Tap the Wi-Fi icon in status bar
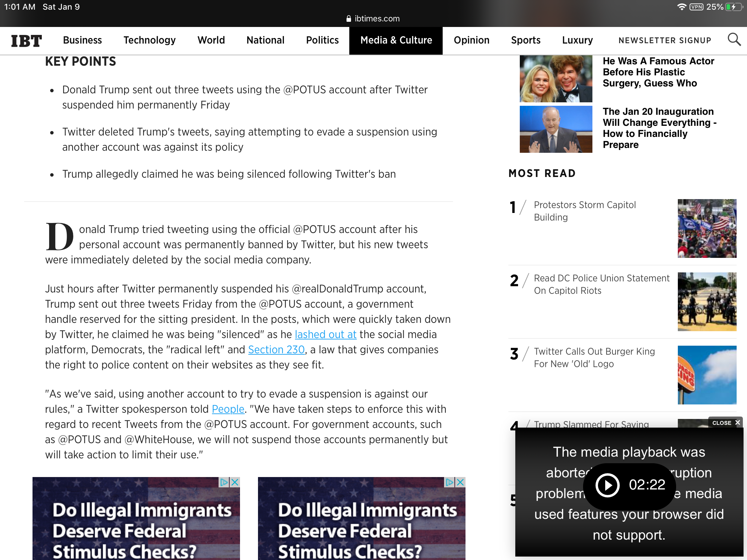Screen dimensions: 747x560 pyautogui.click(x=681, y=7)
